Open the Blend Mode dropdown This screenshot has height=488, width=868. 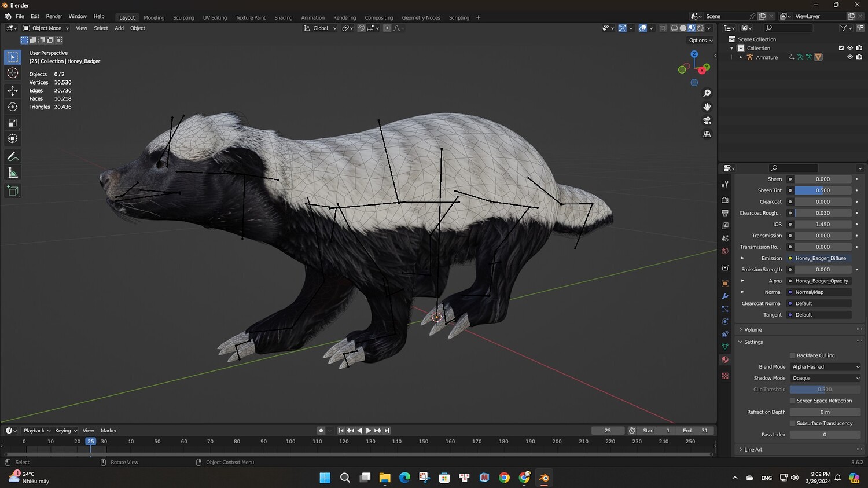[825, 367]
